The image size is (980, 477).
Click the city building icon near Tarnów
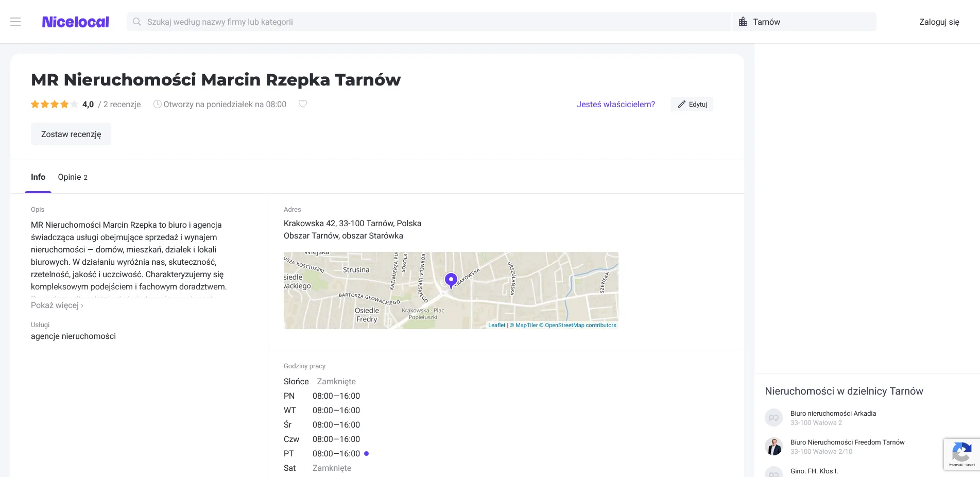743,22
